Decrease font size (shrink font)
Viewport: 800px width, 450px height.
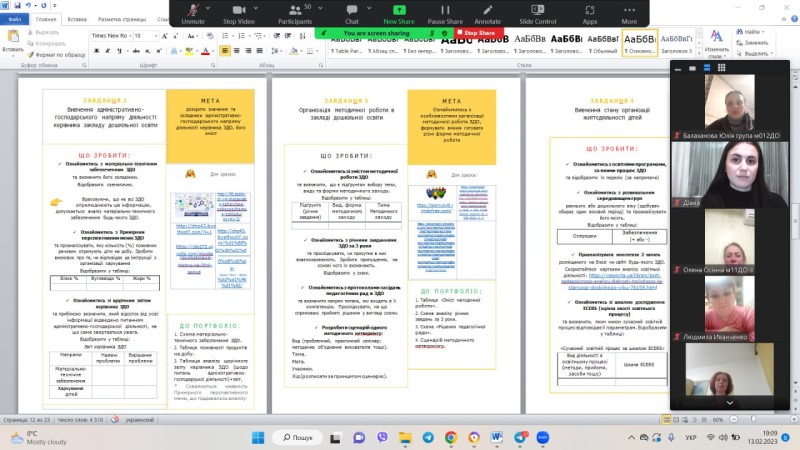click(x=175, y=36)
